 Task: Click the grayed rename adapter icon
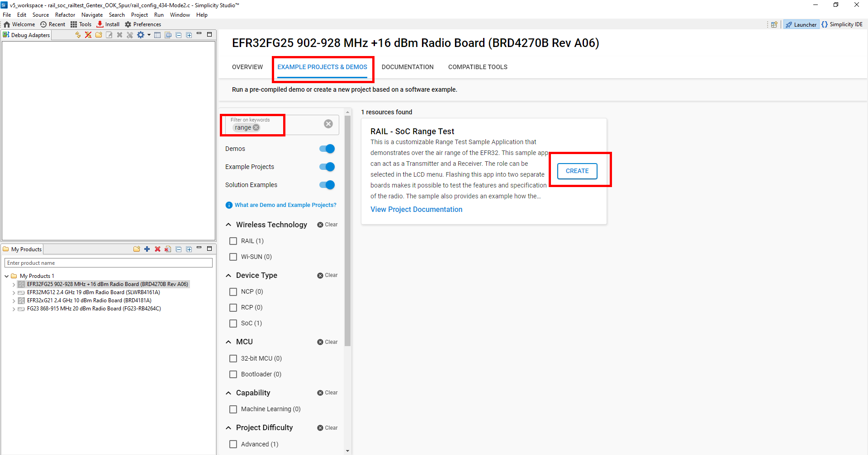pos(109,35)
